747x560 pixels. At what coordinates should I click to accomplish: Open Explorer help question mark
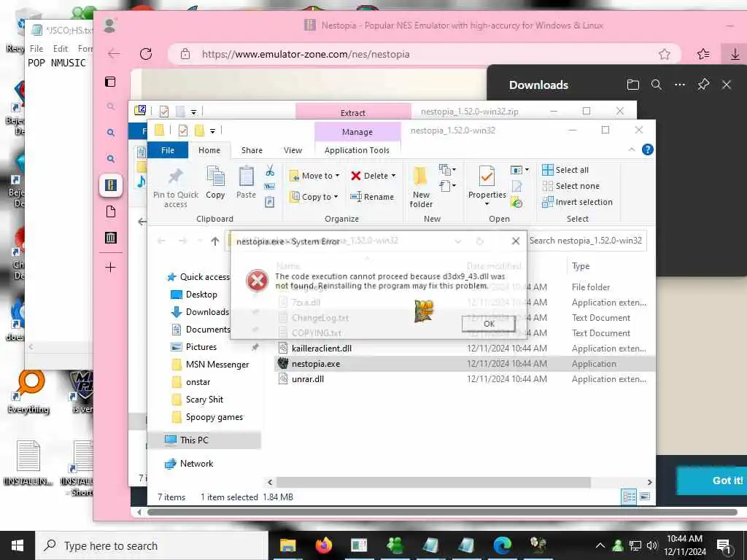(x=648, y=149)
